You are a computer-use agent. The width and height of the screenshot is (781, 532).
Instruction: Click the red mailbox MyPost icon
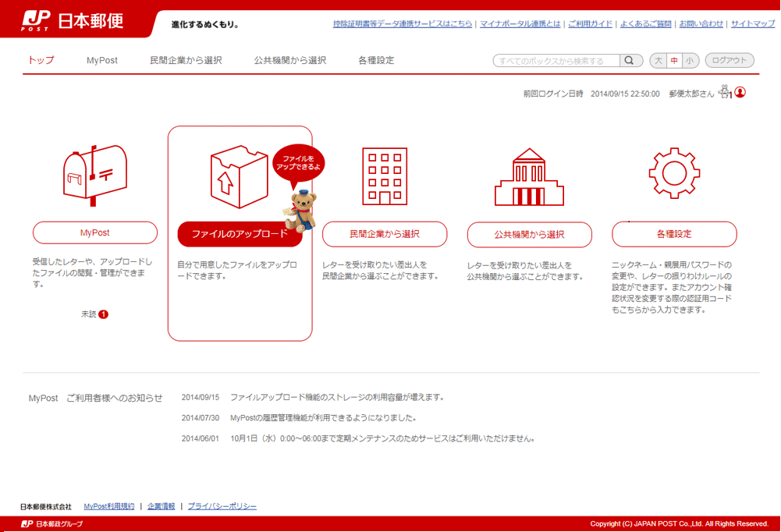pyautogui.click(x=95, y=176)
